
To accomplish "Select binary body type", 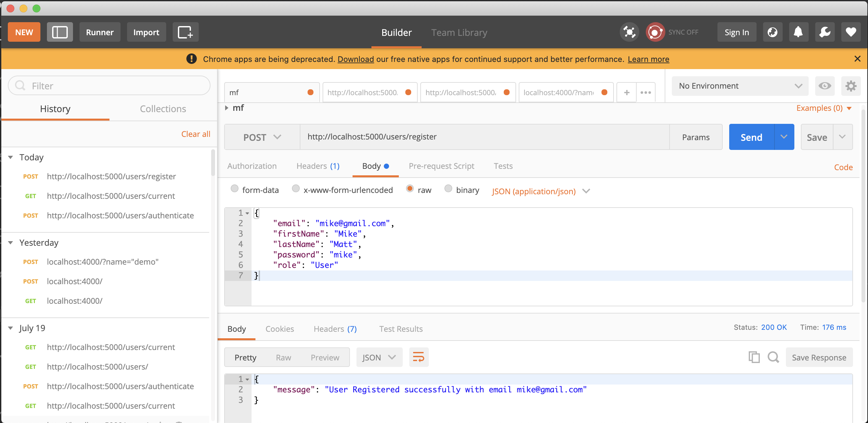I will [448, 188].
